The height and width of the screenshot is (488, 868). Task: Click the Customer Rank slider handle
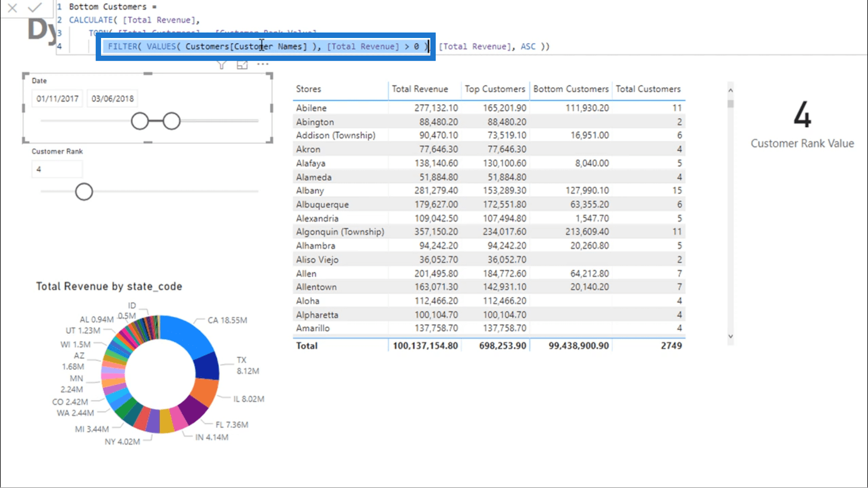tap(84, 191)
